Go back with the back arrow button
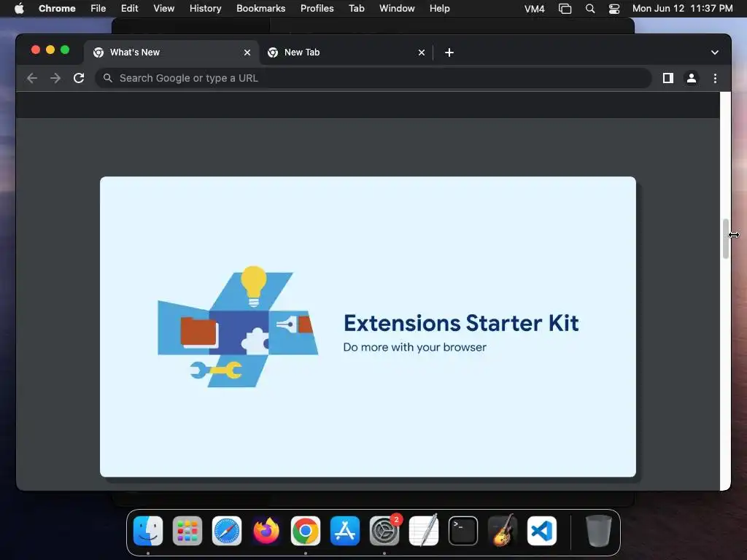Viewport: 747px width, 560px height. (x=32, y=78)
